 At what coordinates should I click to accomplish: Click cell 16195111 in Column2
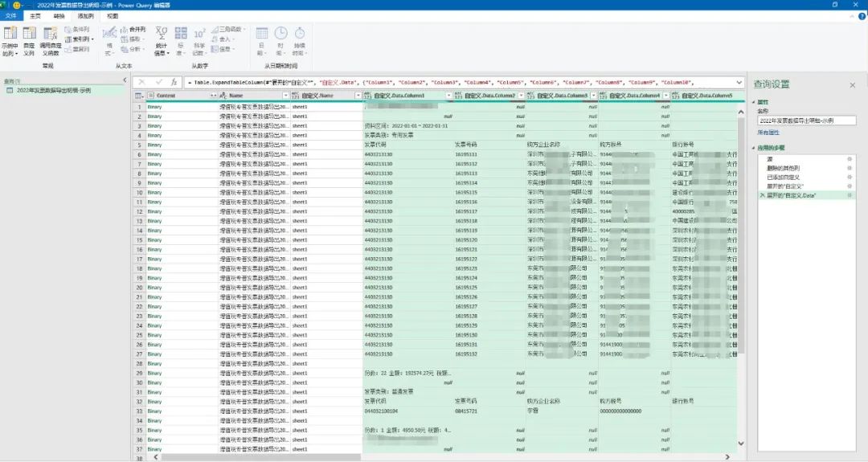(x=466, y=154)
